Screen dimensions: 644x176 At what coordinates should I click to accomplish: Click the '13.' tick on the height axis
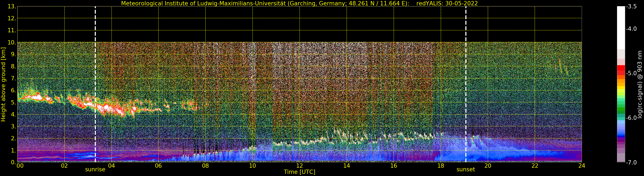[x=12, y=6]
